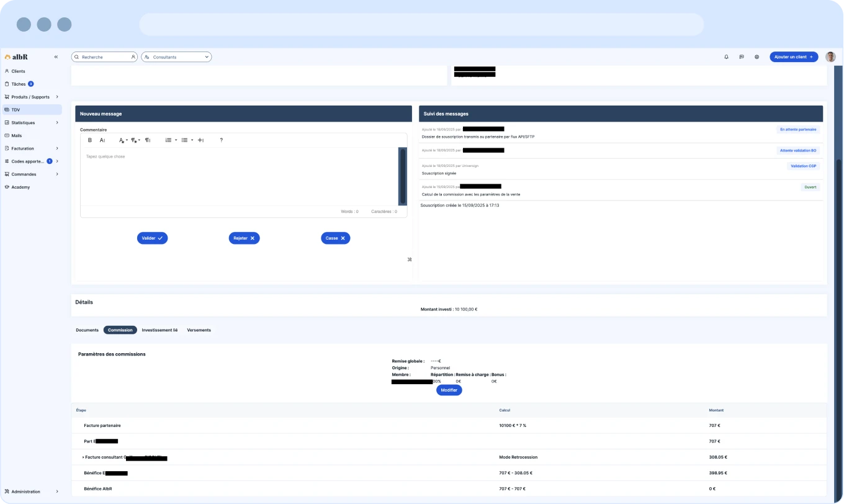The width and height of the screenshot is (844, 504).
Task: Expand the Facture consultant row
Action: coord(83,457)
